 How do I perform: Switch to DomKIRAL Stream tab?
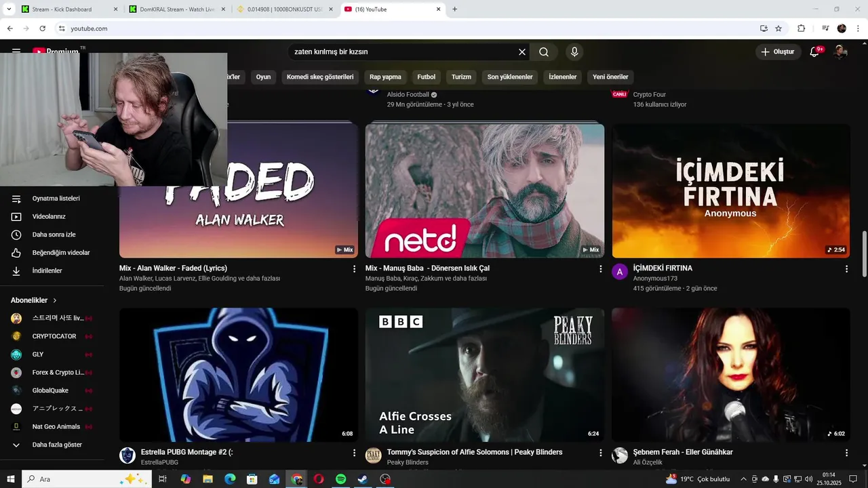176,9
